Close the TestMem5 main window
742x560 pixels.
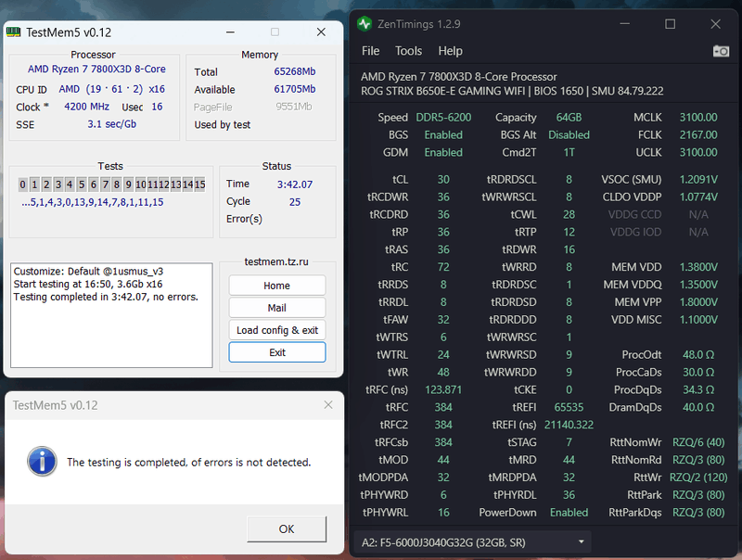(321, 32)
